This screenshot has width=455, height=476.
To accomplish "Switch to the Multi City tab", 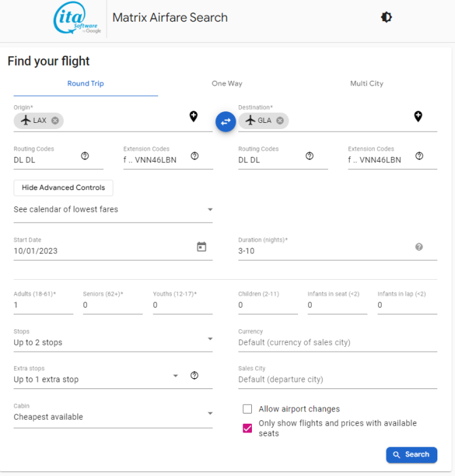I will tap(367, 84).
